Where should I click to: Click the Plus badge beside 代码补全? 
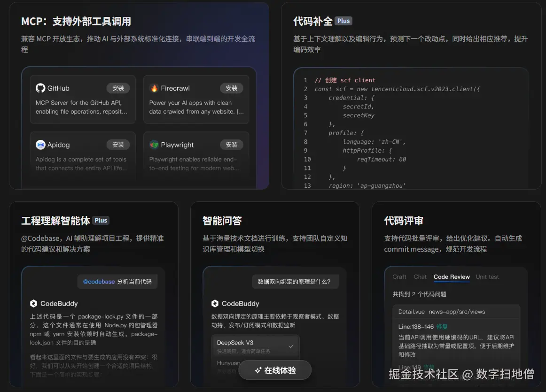click(x=343, y=21)
